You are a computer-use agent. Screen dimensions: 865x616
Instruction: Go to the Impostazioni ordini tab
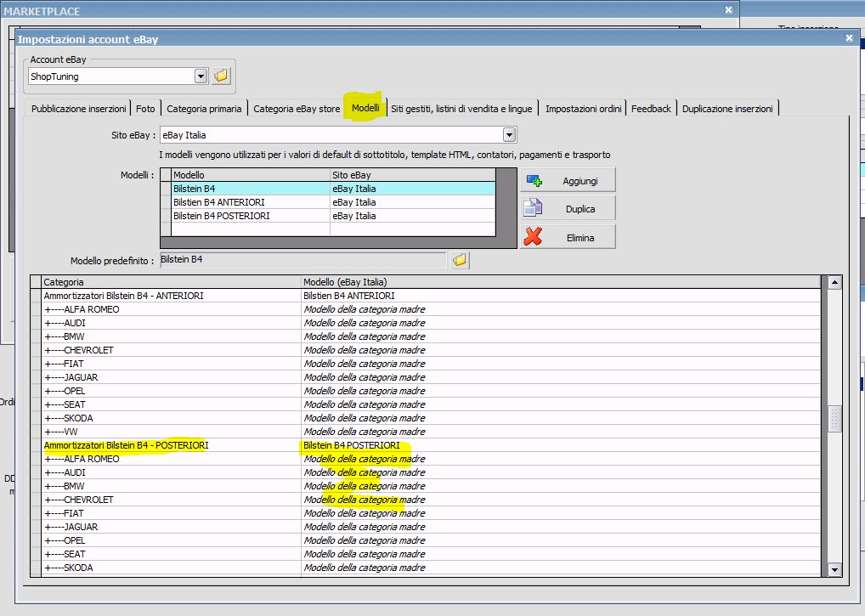pyautogui.click(x=584, y=109)
